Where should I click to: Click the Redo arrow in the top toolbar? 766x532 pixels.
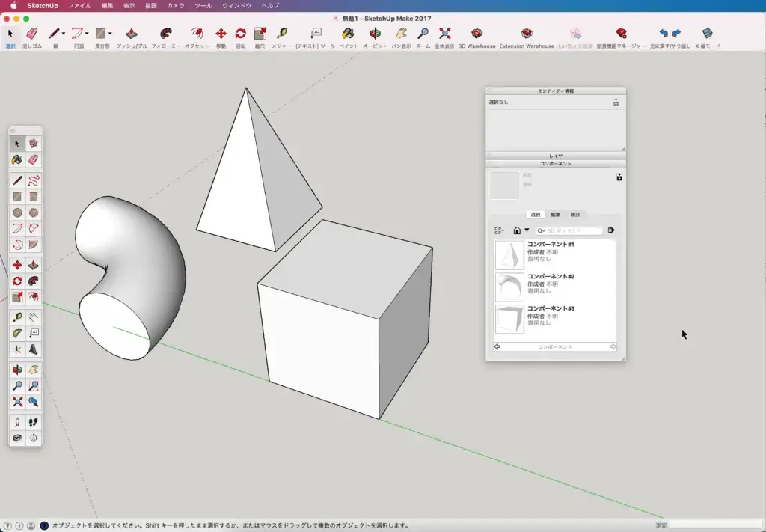tap(676, 34)
